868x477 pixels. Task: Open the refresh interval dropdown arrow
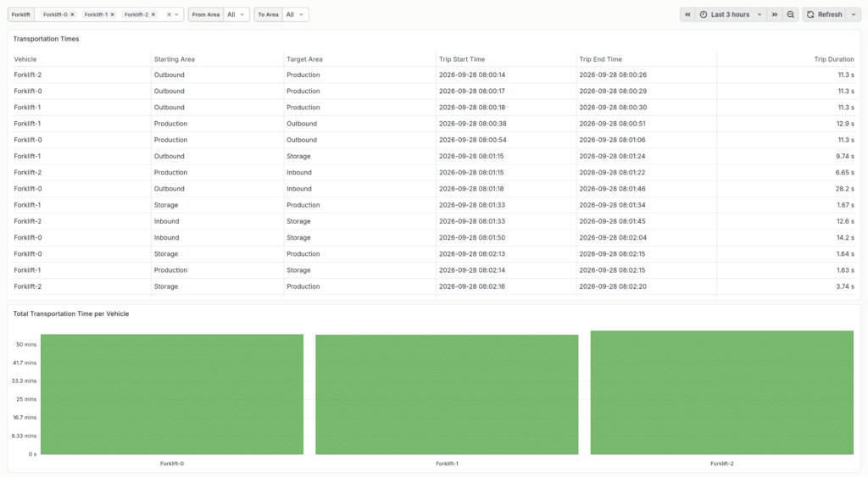854,14
